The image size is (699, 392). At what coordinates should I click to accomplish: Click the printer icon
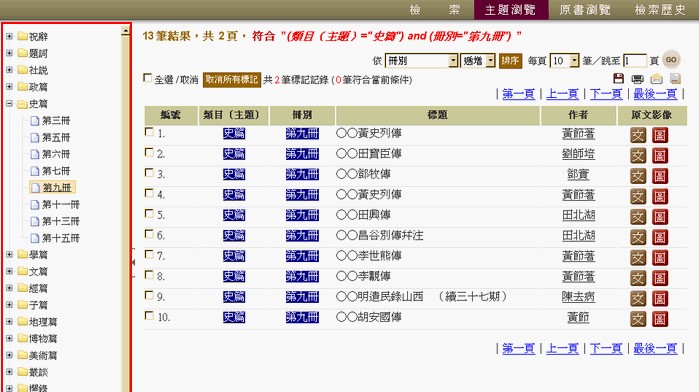(x=637, y=79)
